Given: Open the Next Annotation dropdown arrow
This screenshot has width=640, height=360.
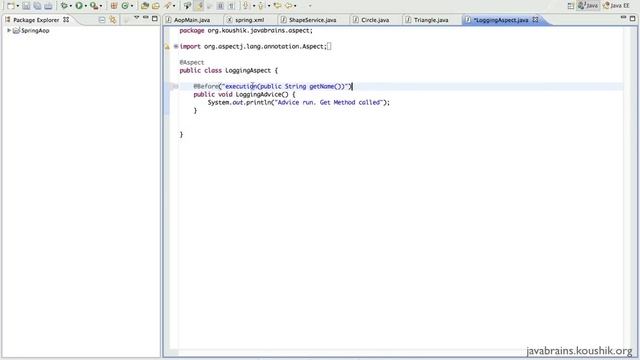Looking at the screenshot, I should [x=253, y=6].
